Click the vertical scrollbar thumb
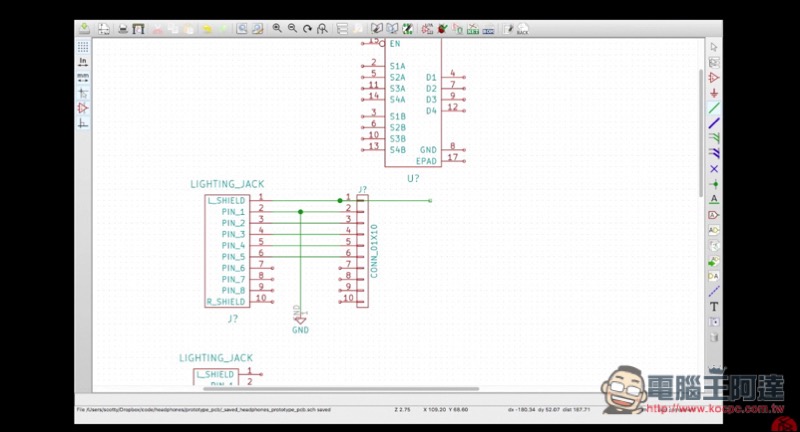Screen dimensions: 800x432 coord(702,133)
